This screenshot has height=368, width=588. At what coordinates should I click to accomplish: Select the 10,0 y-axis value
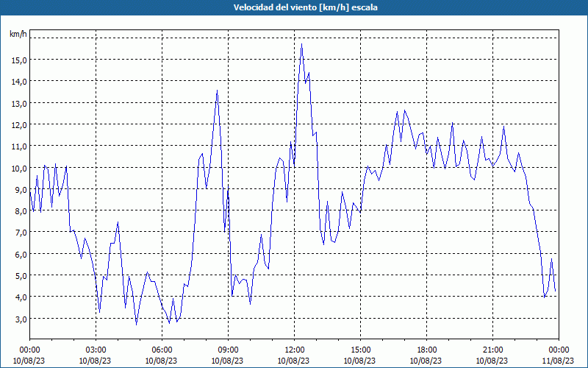point(18,168)
